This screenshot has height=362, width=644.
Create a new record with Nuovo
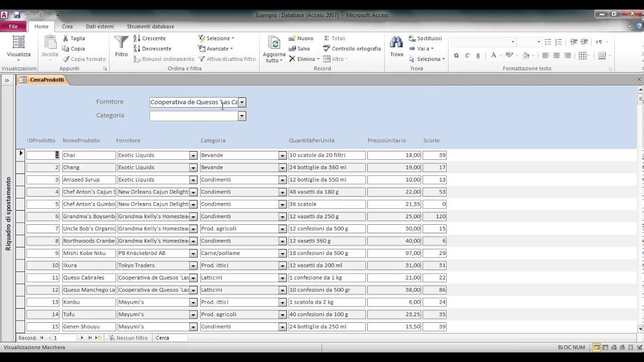301,38
